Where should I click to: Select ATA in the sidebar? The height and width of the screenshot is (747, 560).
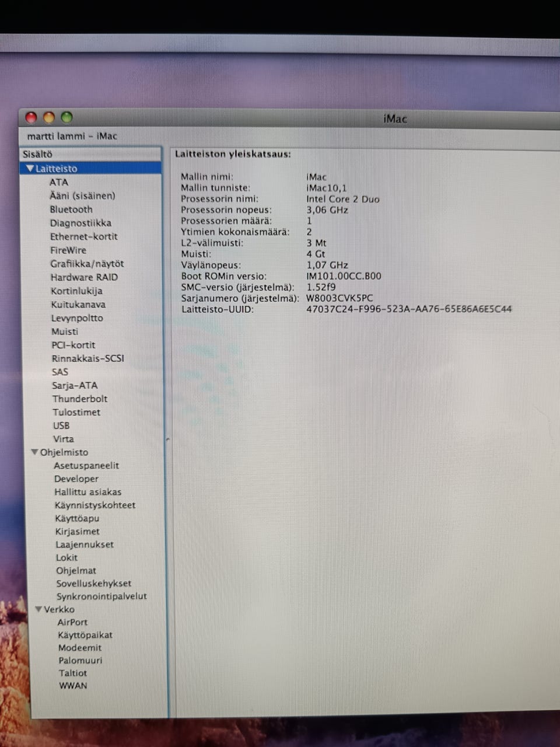[x=59, y=182]
